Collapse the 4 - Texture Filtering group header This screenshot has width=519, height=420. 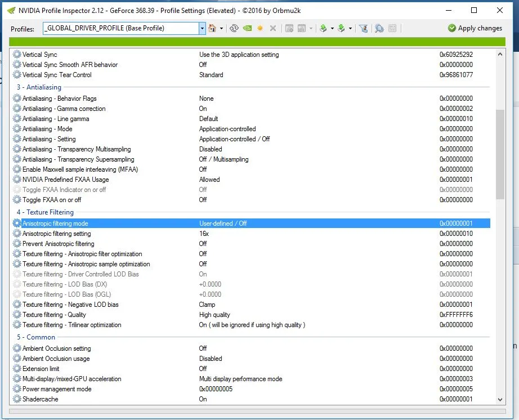click(x=46, y=212)
